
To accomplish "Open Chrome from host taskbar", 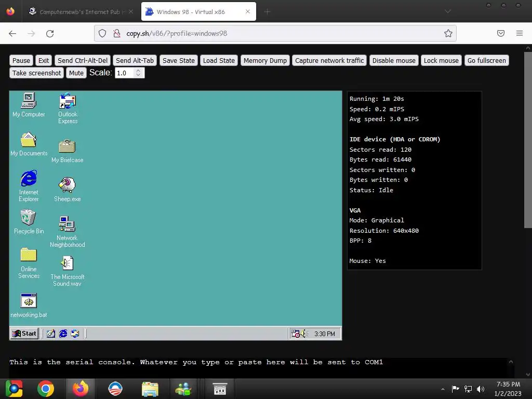I will tap(46, 389).
